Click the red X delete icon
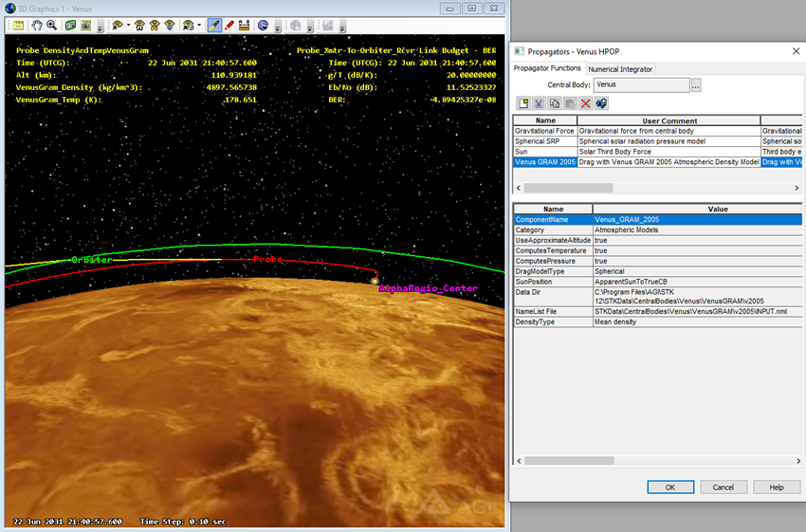The width and height of the screenshot is (806, 532). tap(585, 103)
